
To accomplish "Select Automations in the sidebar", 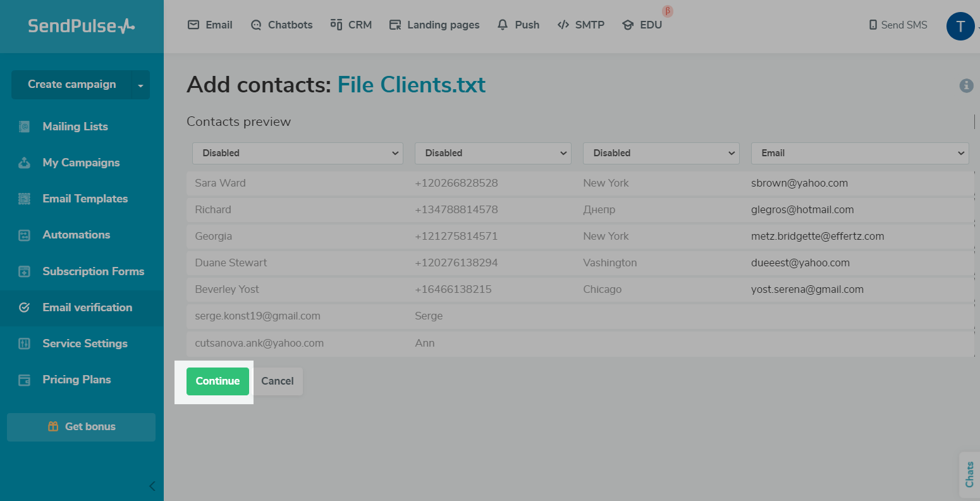I will (77, 235).
